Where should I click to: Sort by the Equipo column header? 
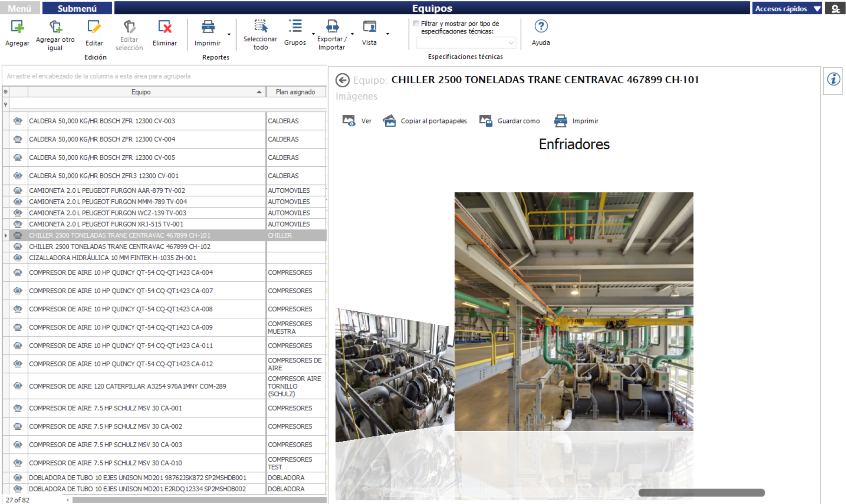147,92
